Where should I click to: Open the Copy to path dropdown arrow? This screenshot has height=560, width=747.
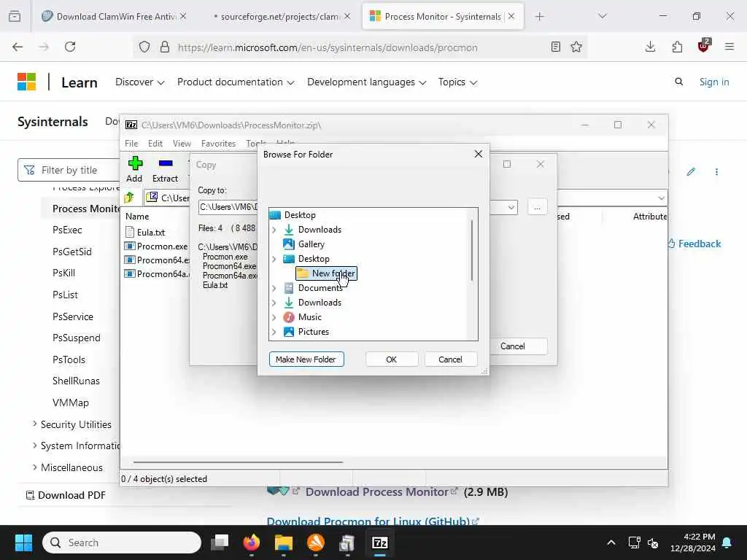(x=511, y=207)
